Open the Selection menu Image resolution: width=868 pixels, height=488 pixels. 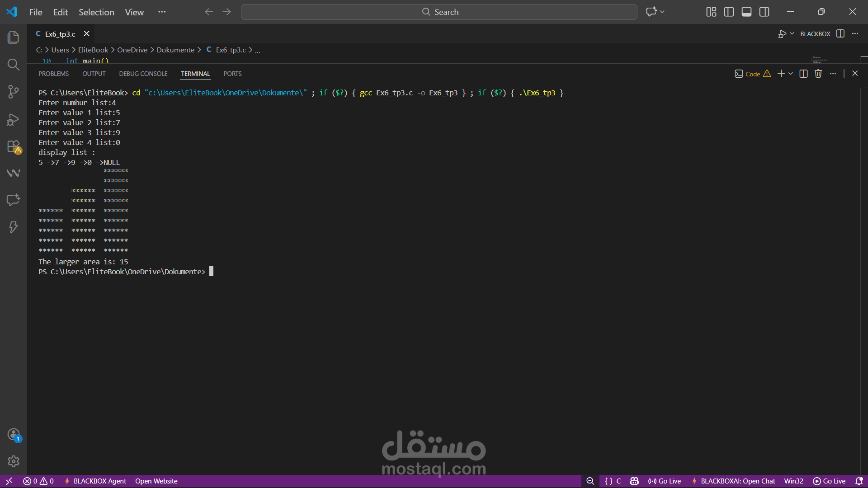(96, 12)
